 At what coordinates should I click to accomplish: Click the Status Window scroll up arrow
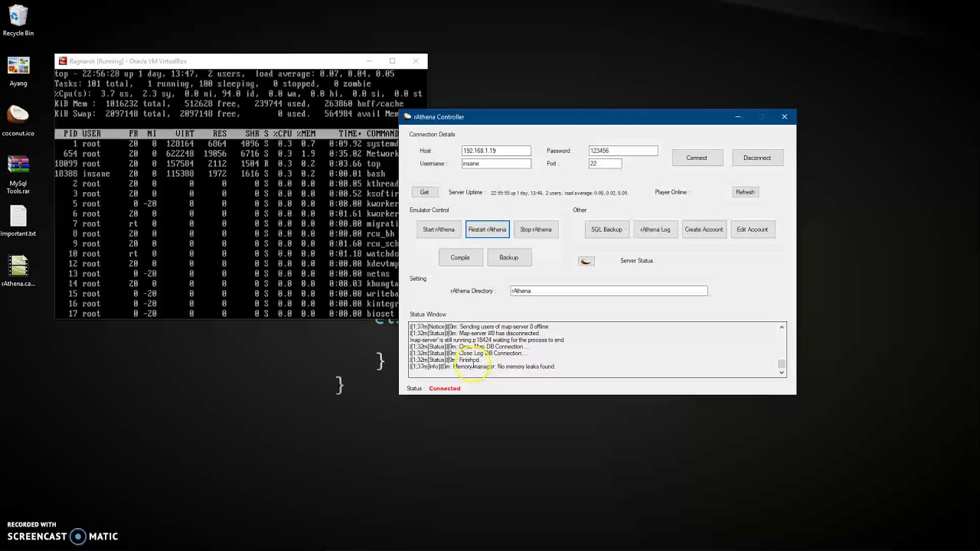[782, 328]
